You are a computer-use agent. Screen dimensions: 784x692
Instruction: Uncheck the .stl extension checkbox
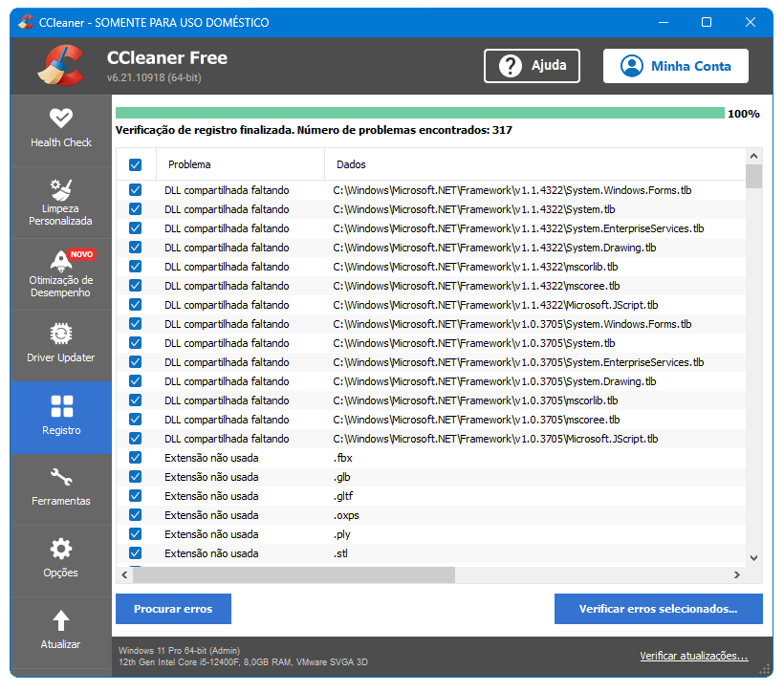click(135, 553)
